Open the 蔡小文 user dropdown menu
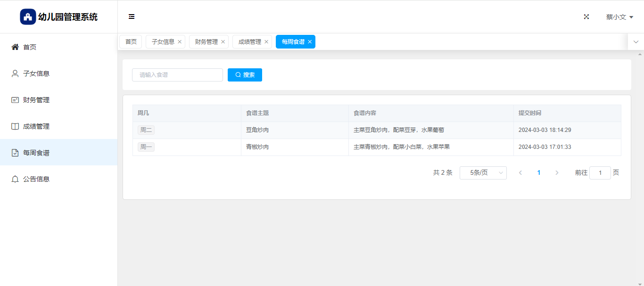This screenshot has width=644, height=286. (x=619, y=17)
